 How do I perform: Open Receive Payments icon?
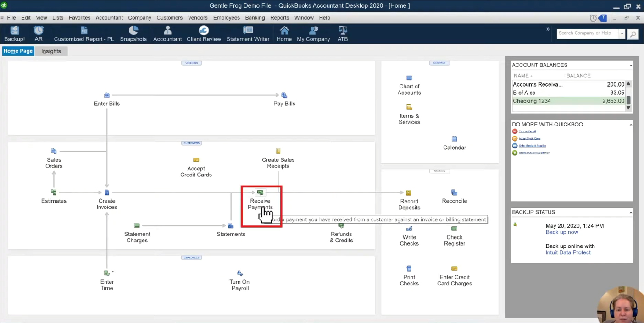(260, 192)
